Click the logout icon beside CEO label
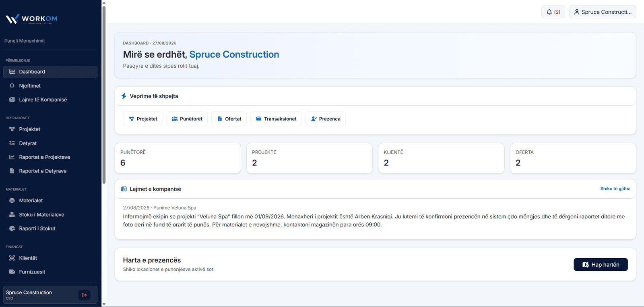The height and width of the screenshot is (307, 644). (85, 295)
